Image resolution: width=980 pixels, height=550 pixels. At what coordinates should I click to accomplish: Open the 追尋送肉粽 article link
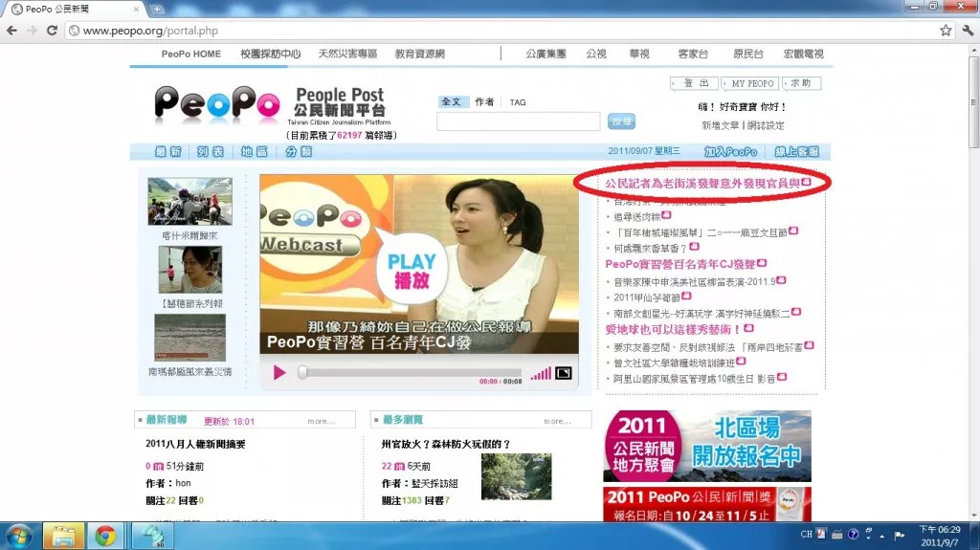[636, 217]
